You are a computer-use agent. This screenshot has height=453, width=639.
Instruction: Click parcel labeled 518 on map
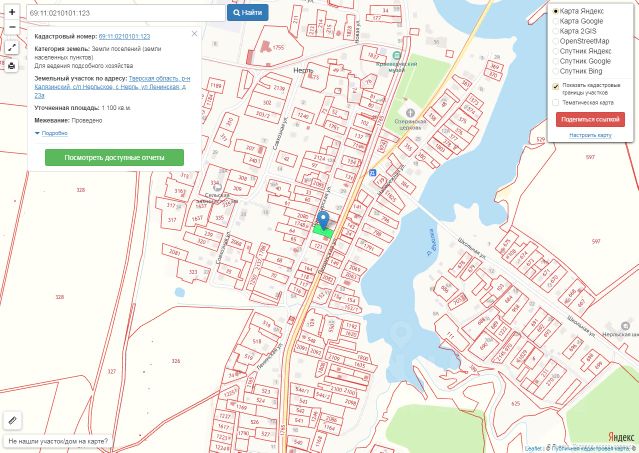[257, 341]
